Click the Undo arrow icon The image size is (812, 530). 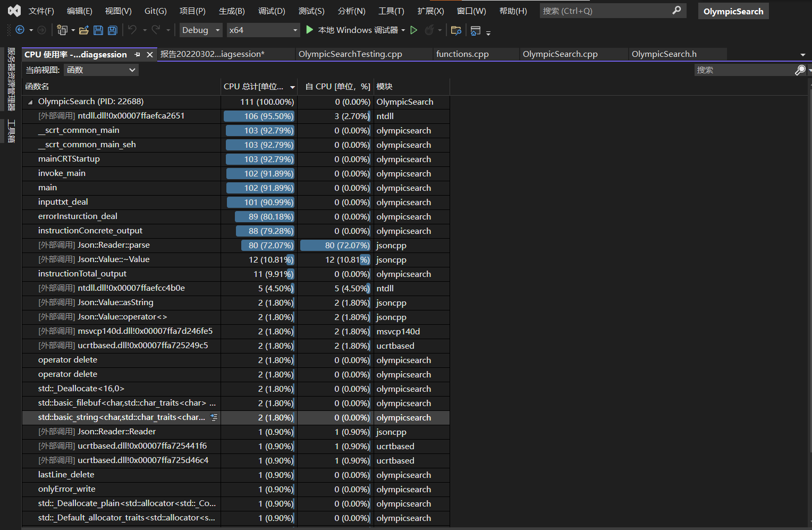coord(132,30)
